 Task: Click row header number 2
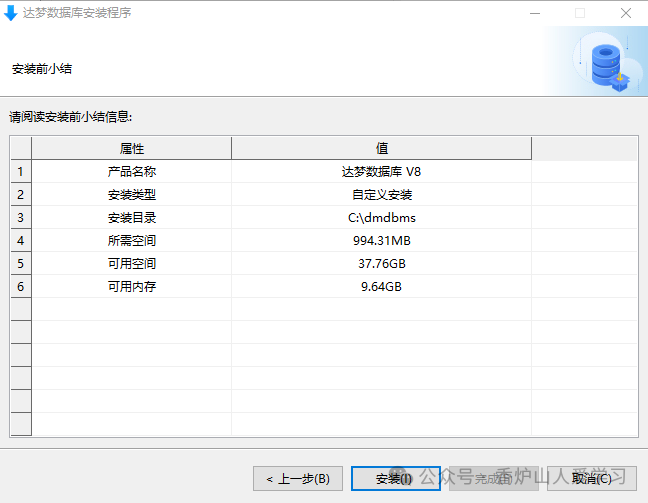click(x=21, y=194)
